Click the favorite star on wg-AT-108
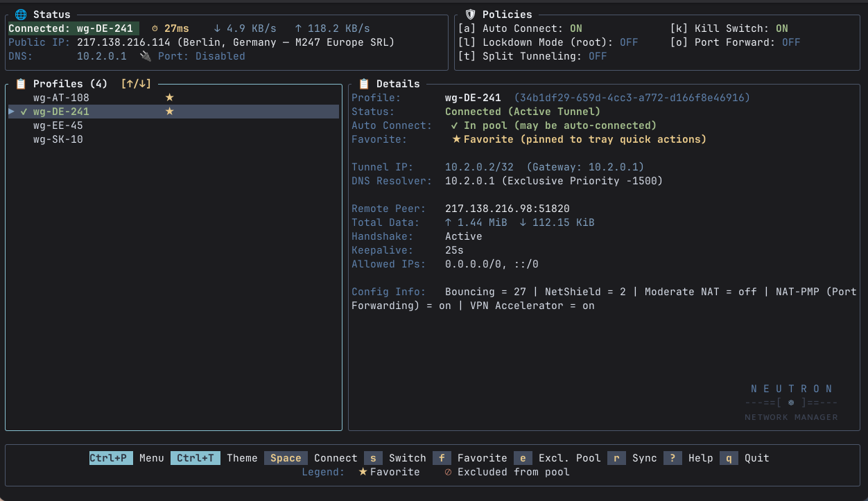Screen dimensions: 868x501 169,98
